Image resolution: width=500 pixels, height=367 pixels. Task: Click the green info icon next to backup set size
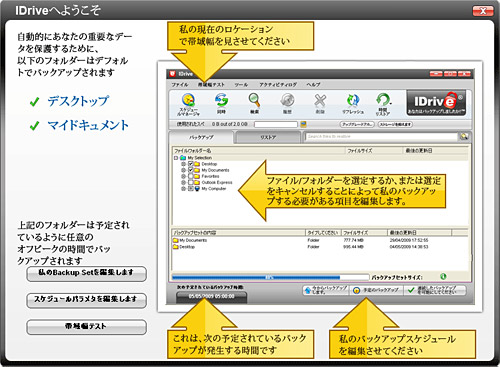443,276
